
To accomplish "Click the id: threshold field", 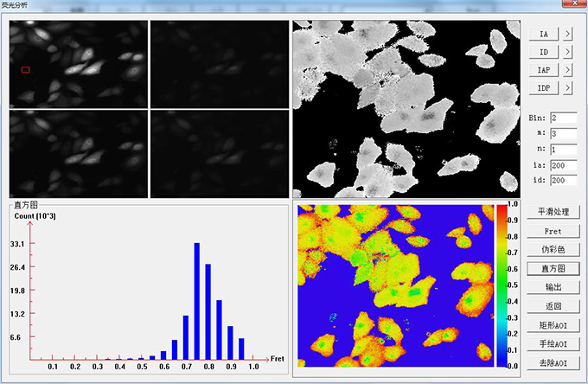I will click(561, 180).
